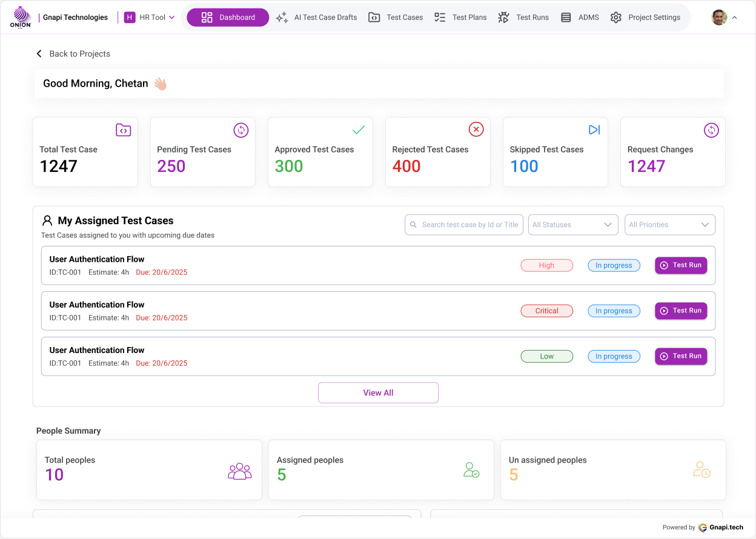This screenshot has height=539, width=756.
Task: Click the waving hand emoji
Action: [x=160, y=84]
